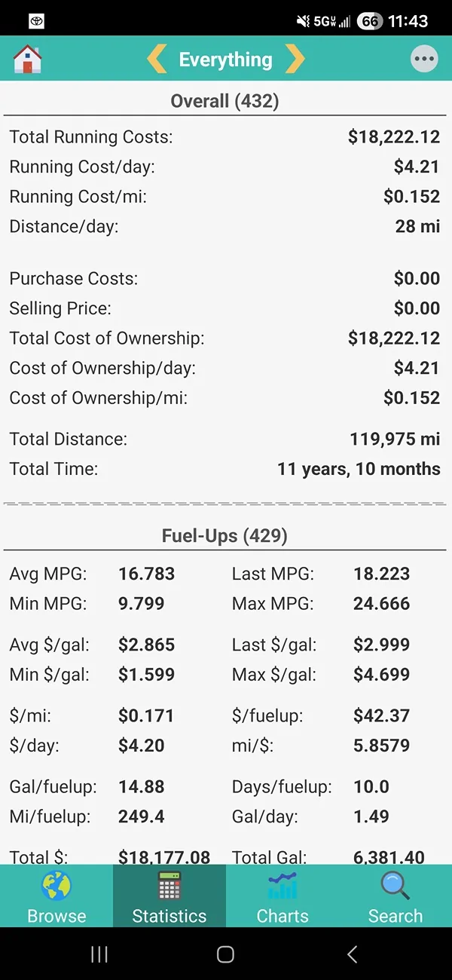Tap the Total Running Costs value

393,137
